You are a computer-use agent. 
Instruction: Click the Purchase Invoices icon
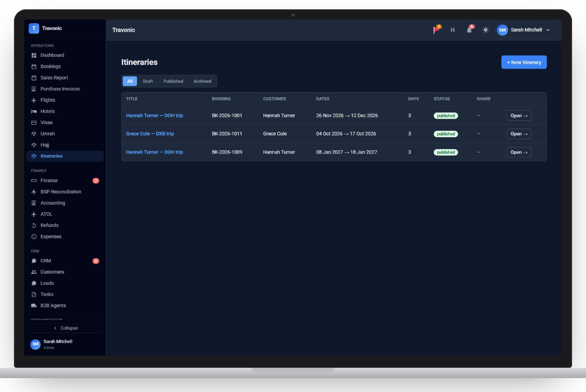(x=34, y=89)
